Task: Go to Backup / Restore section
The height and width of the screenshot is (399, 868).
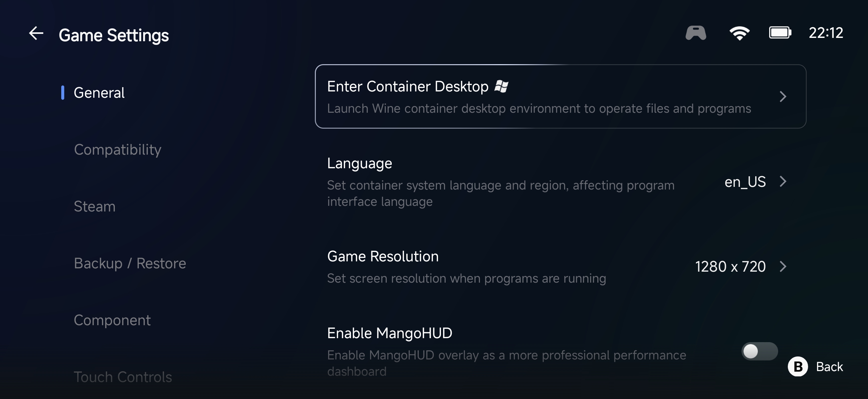Action: 130,264
